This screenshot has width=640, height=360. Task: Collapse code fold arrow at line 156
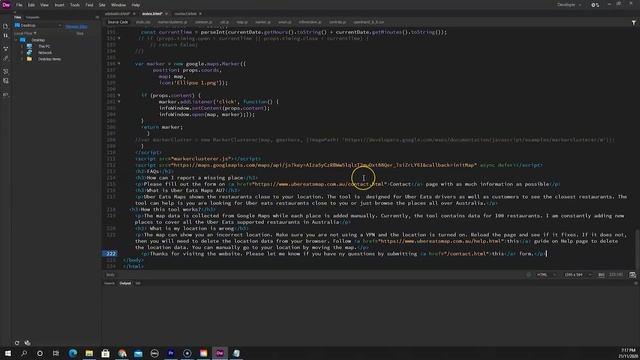(119, 64)
